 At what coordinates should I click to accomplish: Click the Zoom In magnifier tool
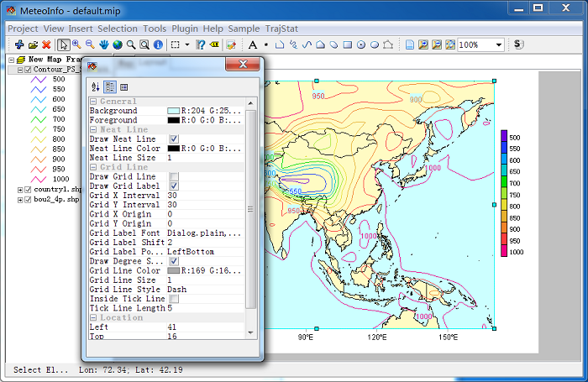click(x=76, y=44)
